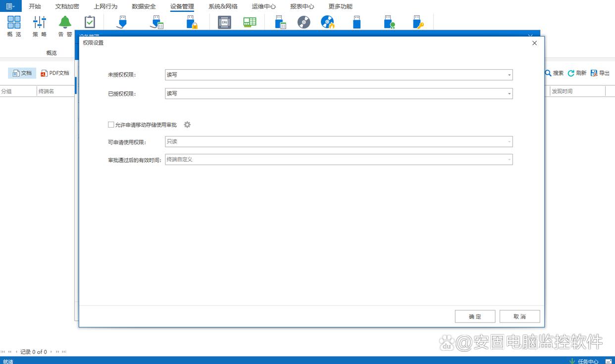Expand the 已授权权限 dropdown

[x=509, y=93]
